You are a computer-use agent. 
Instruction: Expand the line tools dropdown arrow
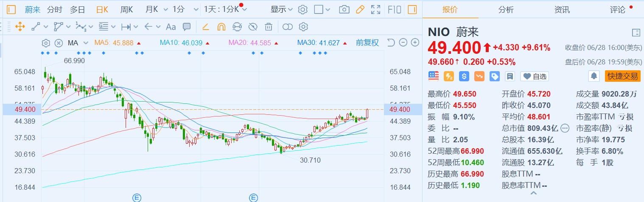pos(46,27)
